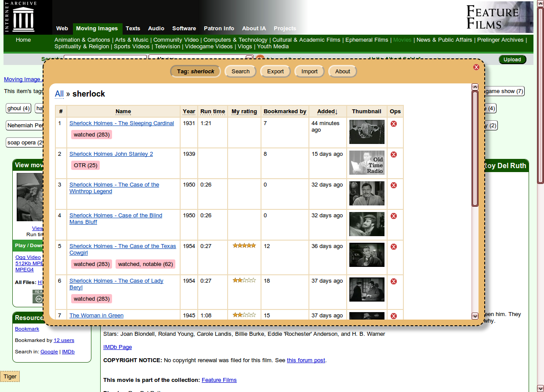Open the Texas Cowgirl thumbnail
Image resolution: width=544 pixels, height=392 pixels.
click(x=367, y=255)
